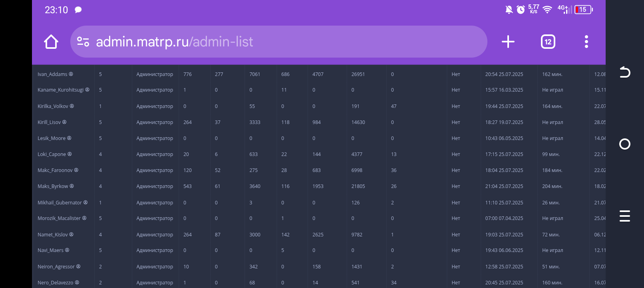The width and height of the screenshot is (644, 288).
Task: Click the registered badge next to Loki_Capone
Action: (70, 154)
